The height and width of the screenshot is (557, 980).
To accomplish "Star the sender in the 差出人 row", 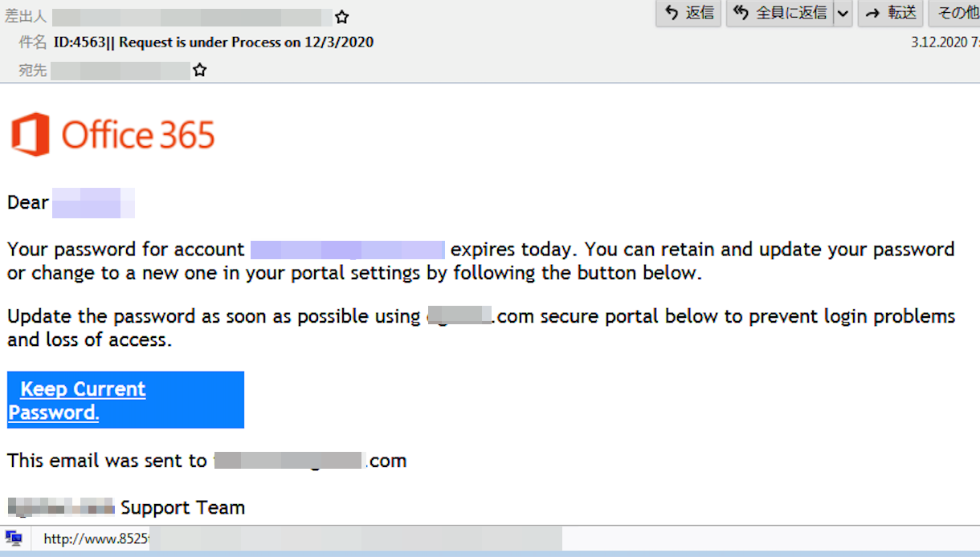I will tap(342, 17).
